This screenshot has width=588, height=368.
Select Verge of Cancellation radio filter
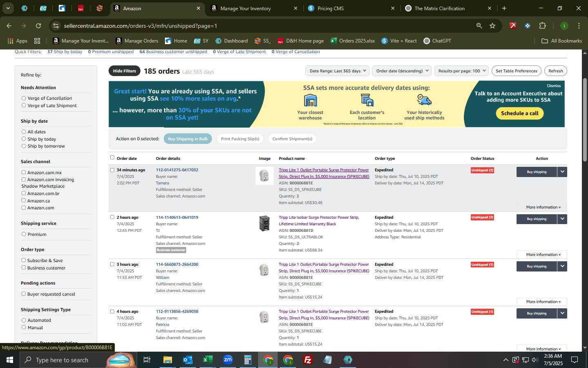point(24,98)
